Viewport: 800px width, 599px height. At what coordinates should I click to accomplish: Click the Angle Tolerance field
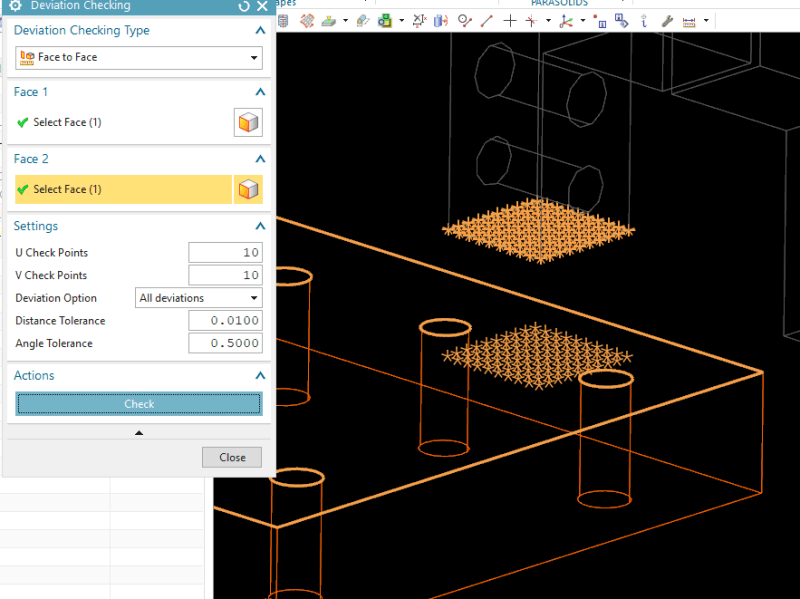point(226,343)
